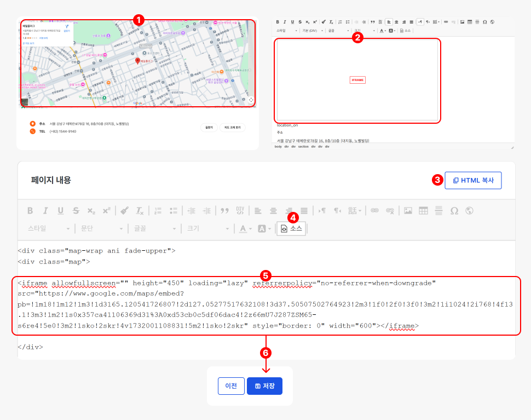Image resolution: width=531 pixels, height=420 pixels.
Task: Toggle bold formatting in the page content editor
Action: (30, 211)
